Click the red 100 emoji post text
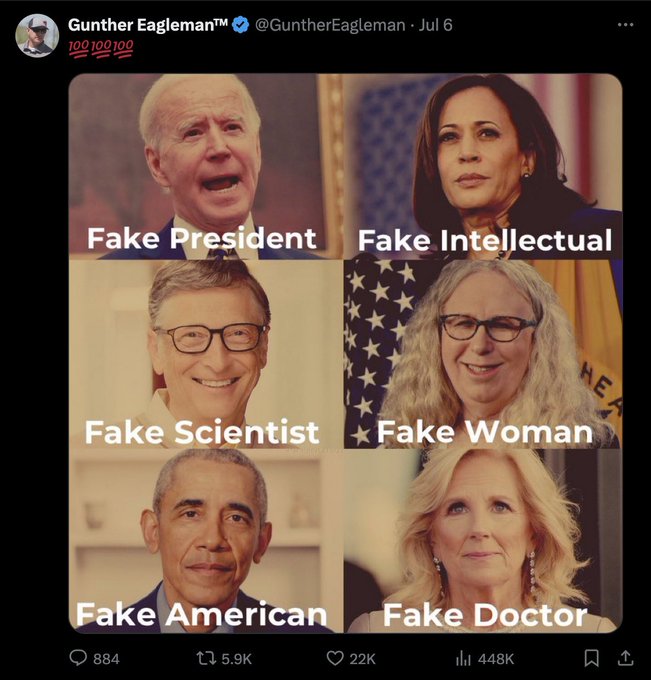 (x=100, y=47)
